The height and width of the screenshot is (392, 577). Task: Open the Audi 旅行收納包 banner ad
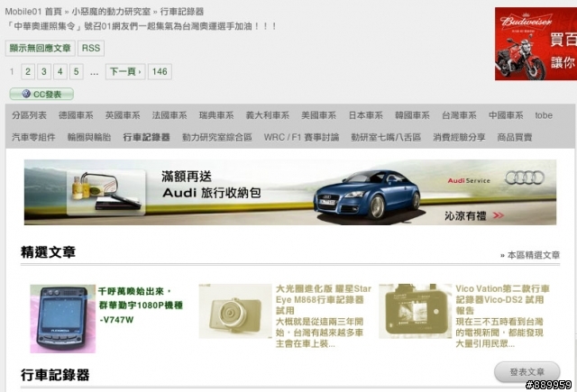290,192
